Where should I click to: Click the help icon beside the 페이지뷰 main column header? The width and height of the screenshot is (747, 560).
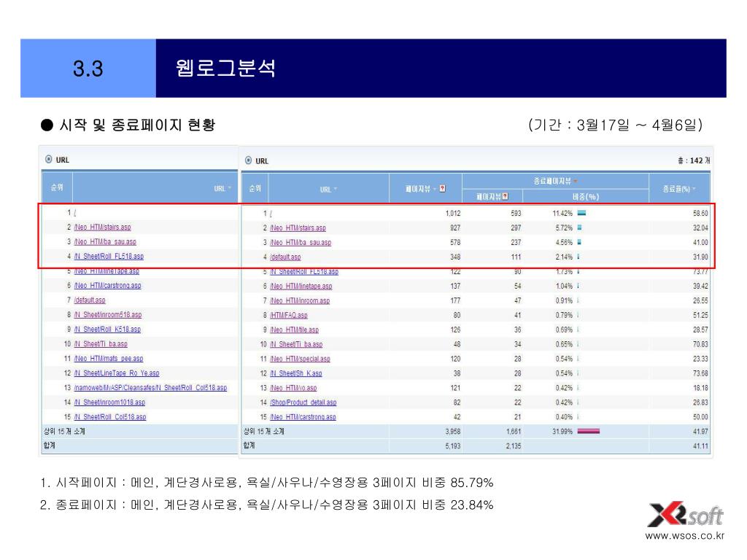pos(443,189)
